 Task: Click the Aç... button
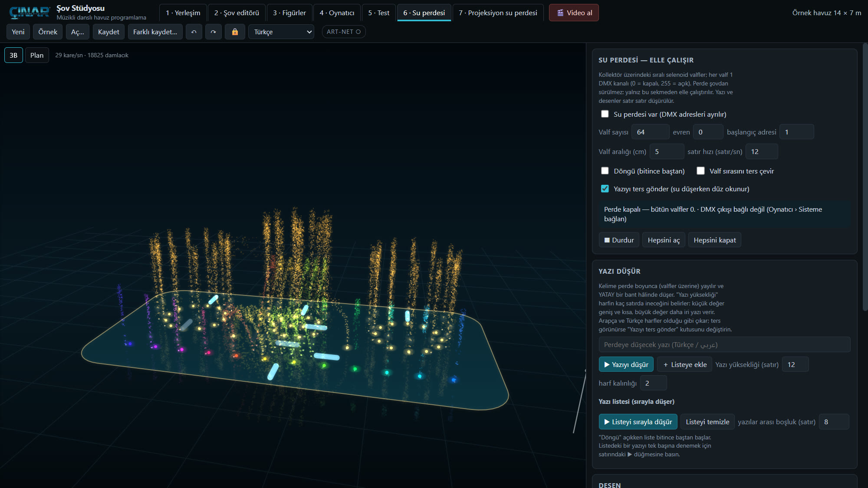coord(78,32)
